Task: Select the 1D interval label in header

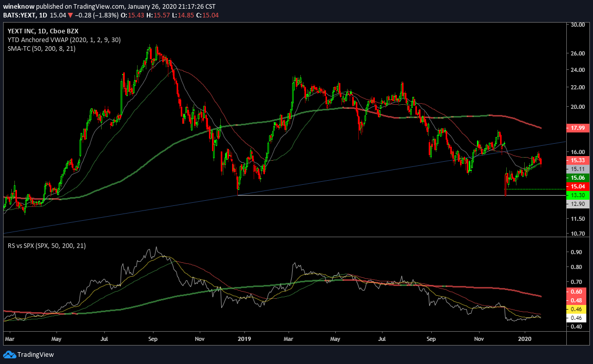Action: coord(43,15)
